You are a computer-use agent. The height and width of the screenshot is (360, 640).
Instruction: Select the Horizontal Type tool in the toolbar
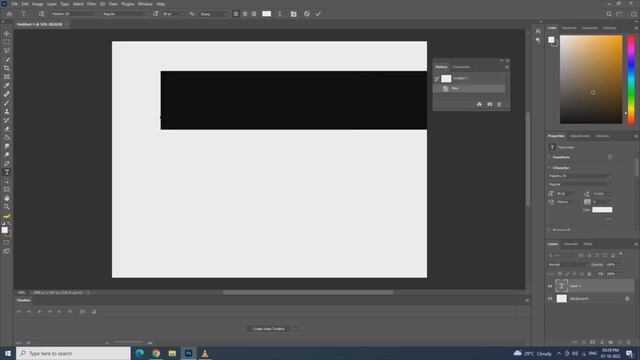(7, 172)
